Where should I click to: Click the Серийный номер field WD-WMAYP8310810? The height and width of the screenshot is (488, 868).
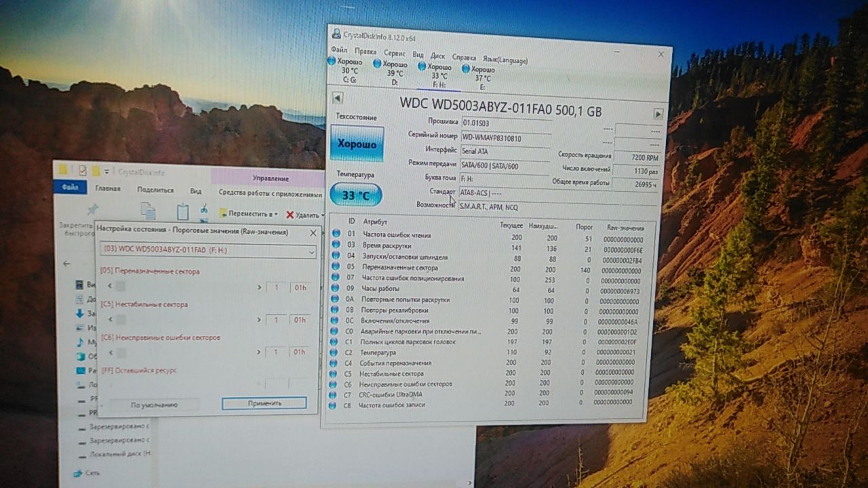coord(505,138)
